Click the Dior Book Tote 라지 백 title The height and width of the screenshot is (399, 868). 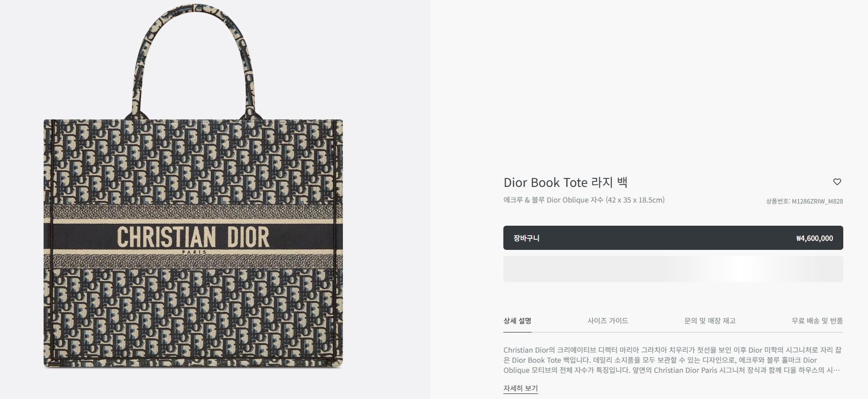click(565, 182)
